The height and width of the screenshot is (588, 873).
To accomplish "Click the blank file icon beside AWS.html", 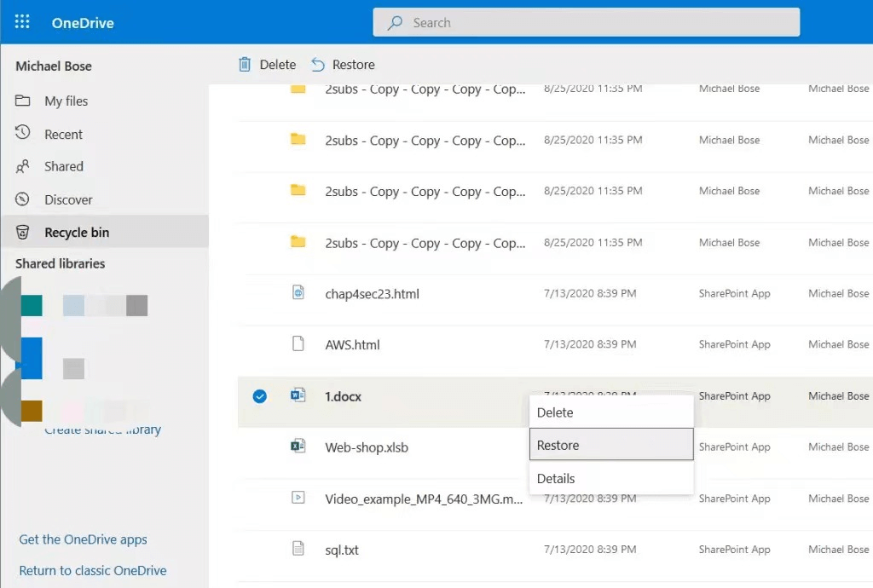I will coord(298,344).
